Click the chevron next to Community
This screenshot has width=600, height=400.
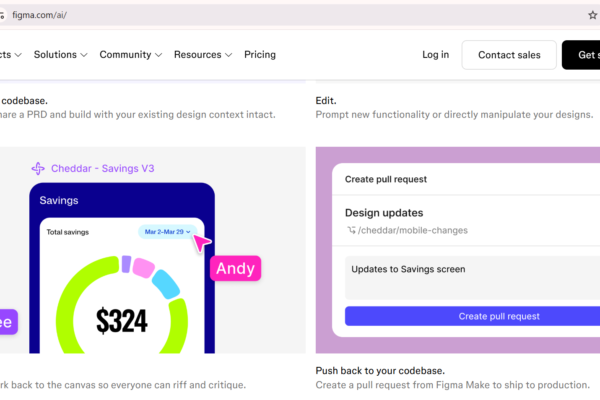(158, 55)
